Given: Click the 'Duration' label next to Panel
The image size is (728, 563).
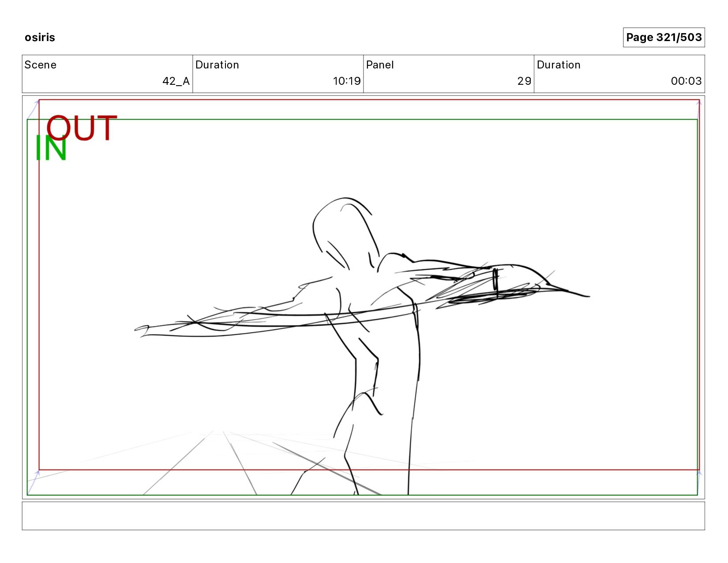Looking at the screenshot, I should 559,65.
